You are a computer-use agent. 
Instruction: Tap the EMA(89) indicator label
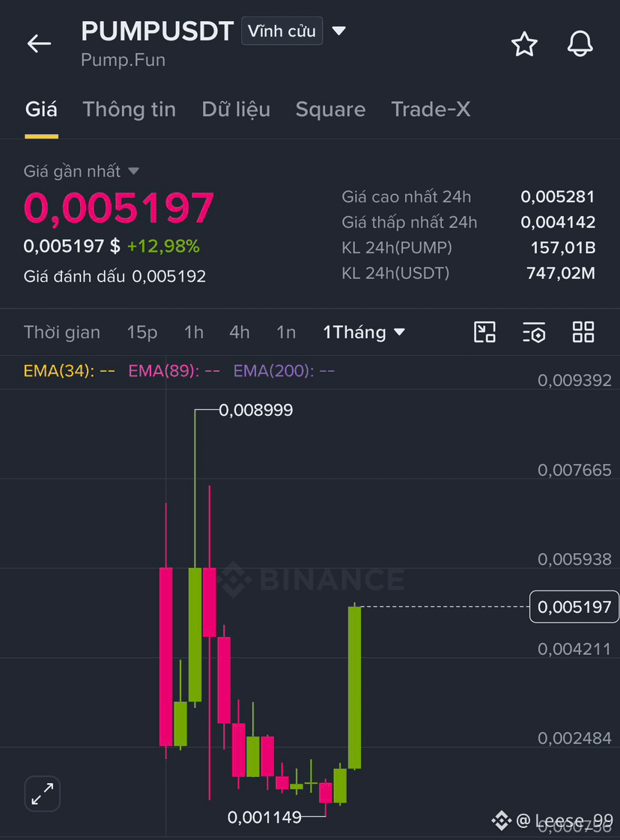click(174, 371)
